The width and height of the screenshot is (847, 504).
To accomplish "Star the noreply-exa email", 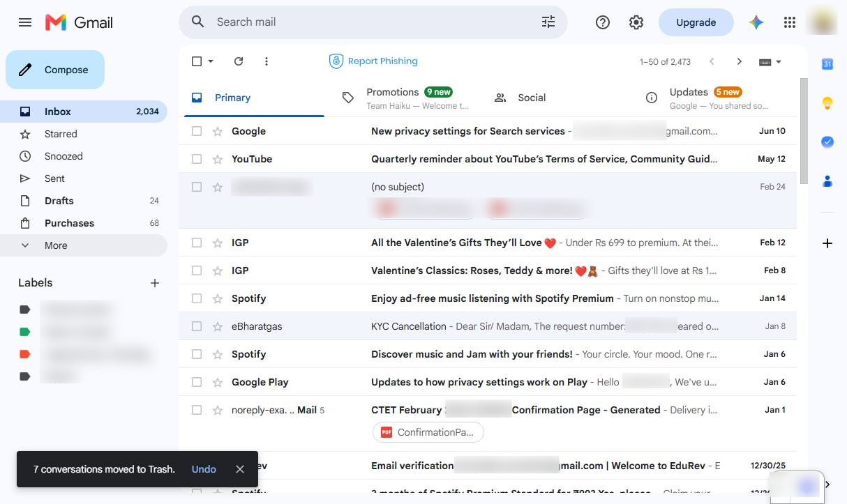I will tap(218, 410).
